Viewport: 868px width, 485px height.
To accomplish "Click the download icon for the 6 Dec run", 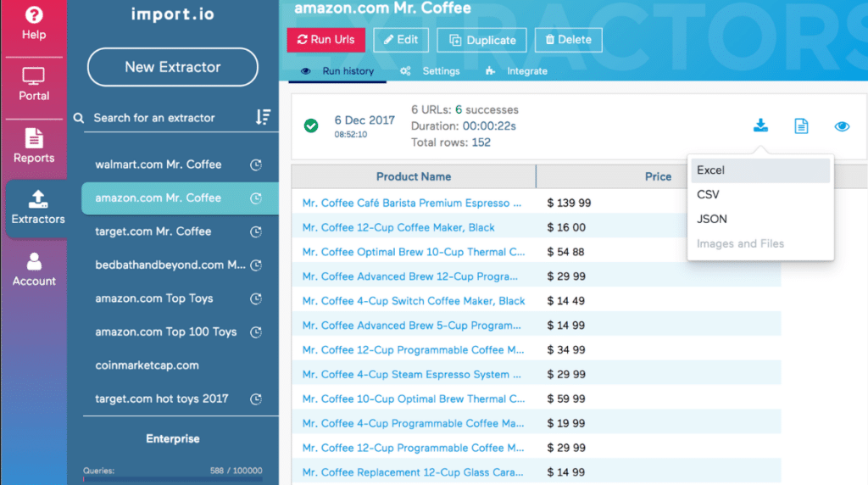I will [x=760, y=125].
